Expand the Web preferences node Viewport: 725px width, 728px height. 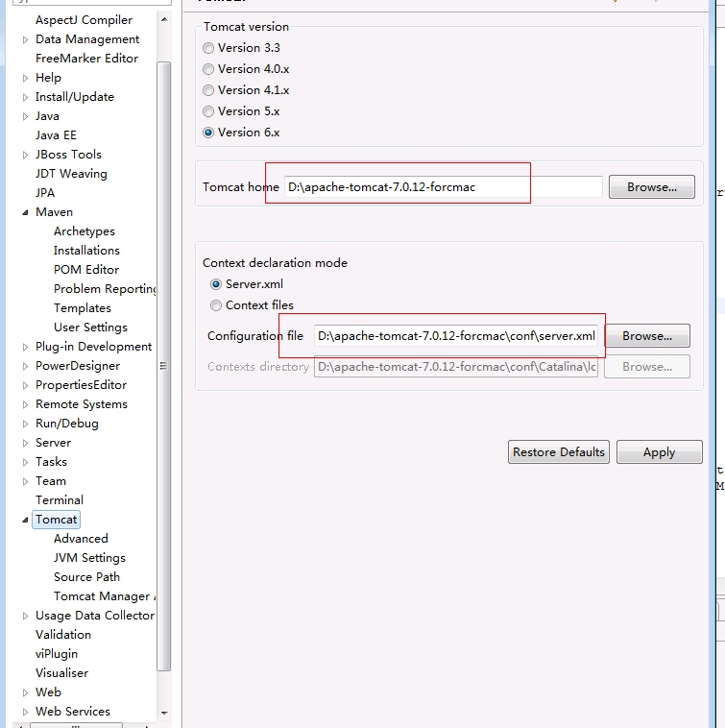click(x=26, y=692)
